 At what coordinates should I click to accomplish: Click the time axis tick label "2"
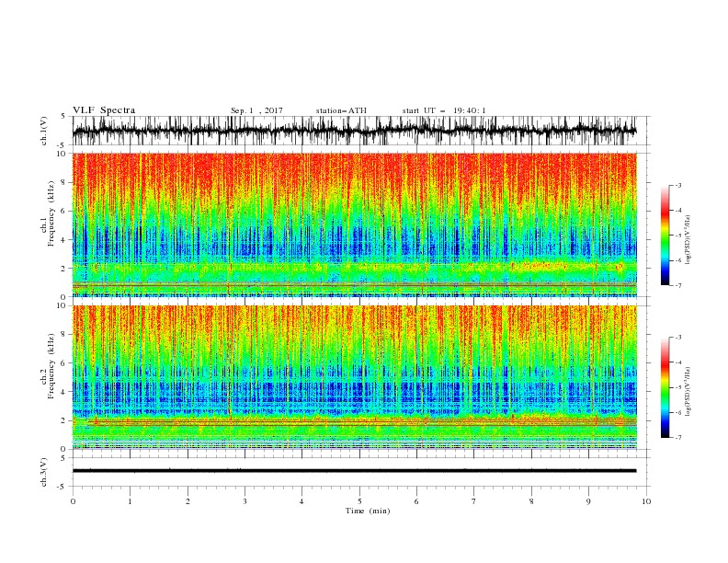[x=188, y=501]
